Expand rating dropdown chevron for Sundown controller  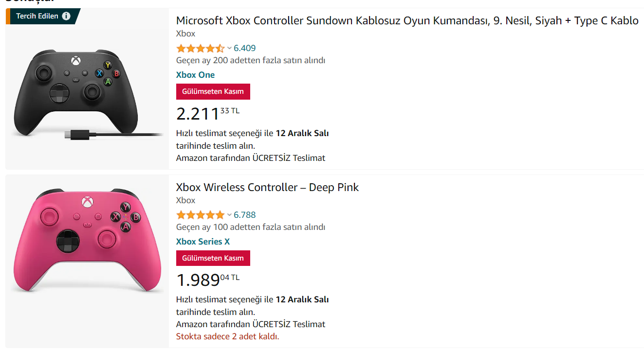[229, 48]
